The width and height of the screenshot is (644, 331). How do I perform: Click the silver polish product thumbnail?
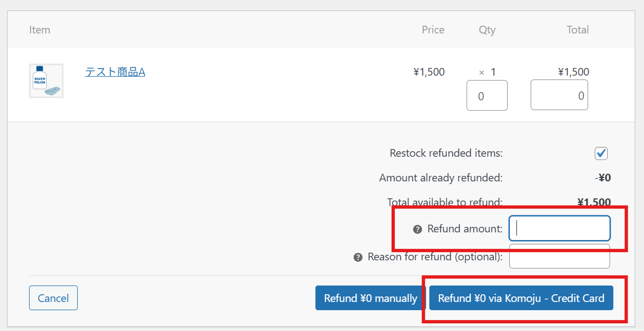[x=46, y=81]
